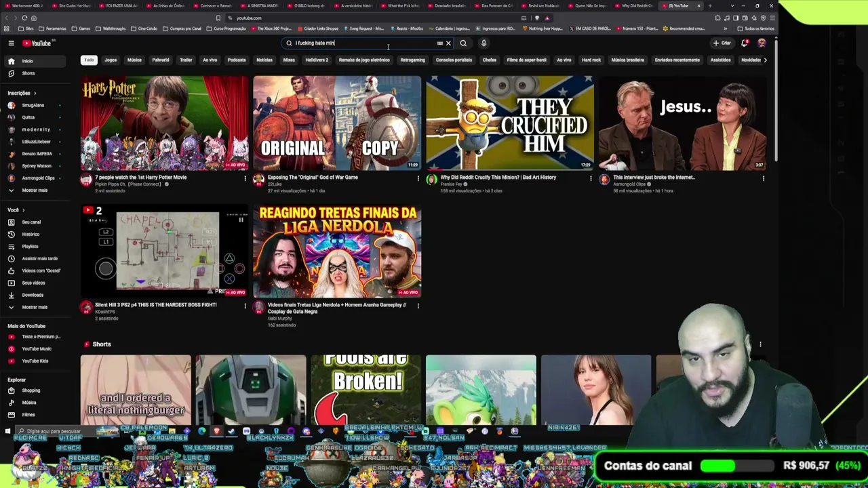Select the Hard rock filter chip

(591, 60)
